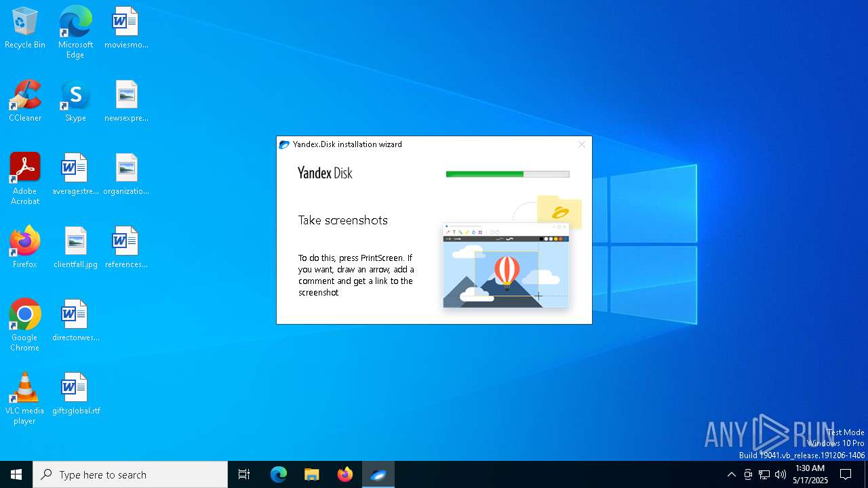Screen dimensions: 868x488
Task: Open the Windows Start menu
Action: [16, 474]
